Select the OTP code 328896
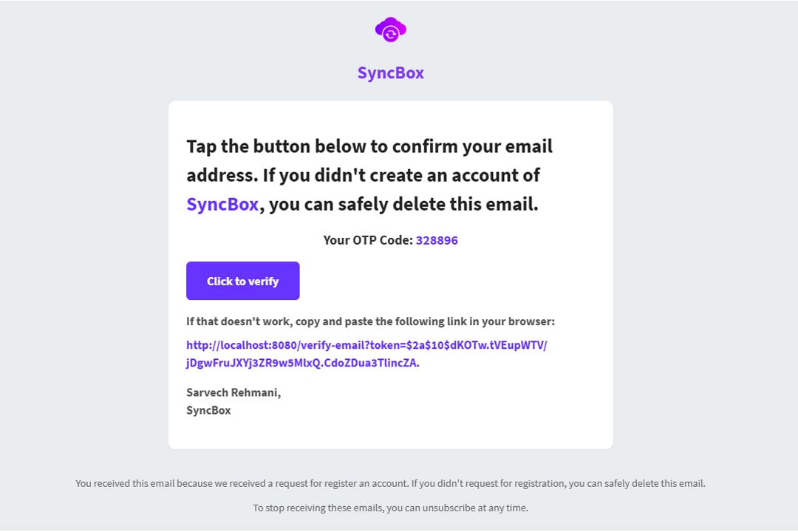 coord(437,240)
